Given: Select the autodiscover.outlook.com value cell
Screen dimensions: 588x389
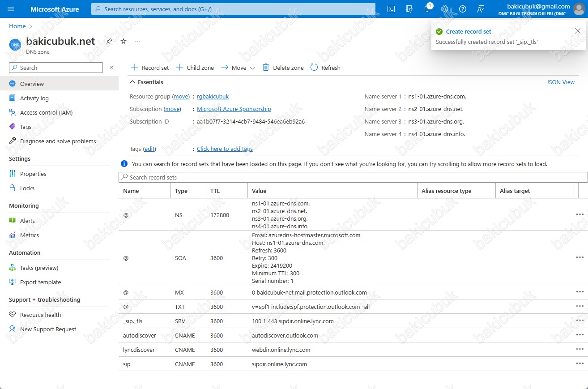Looking at the screenshot, I should click(285, 335).
